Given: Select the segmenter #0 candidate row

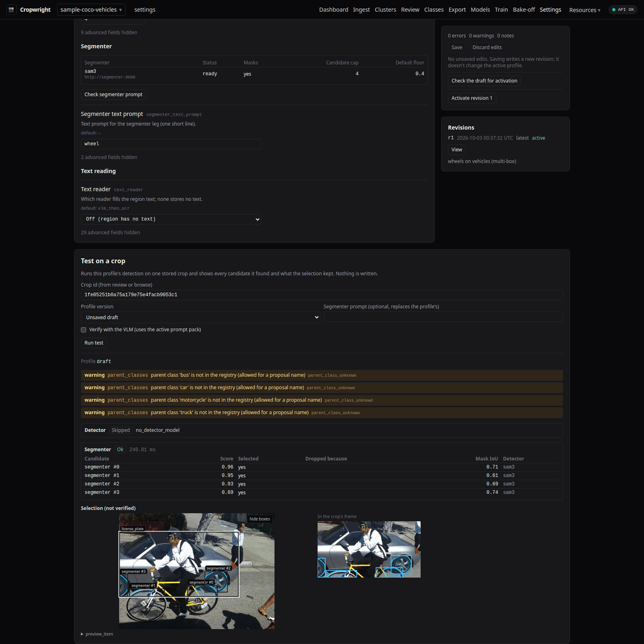Looking at the screenshot, I should click(322, 467).
